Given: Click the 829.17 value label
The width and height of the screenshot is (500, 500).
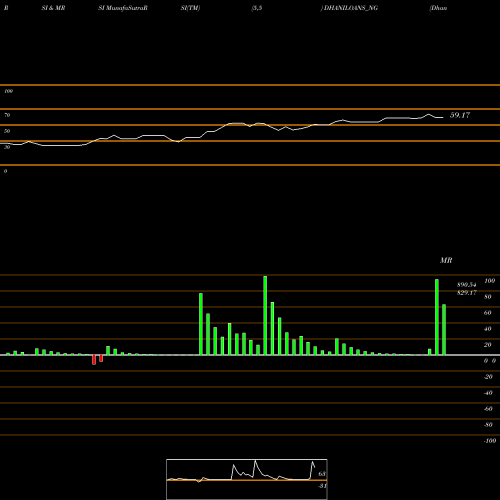Looking at the screenshot, I should 466,293.
